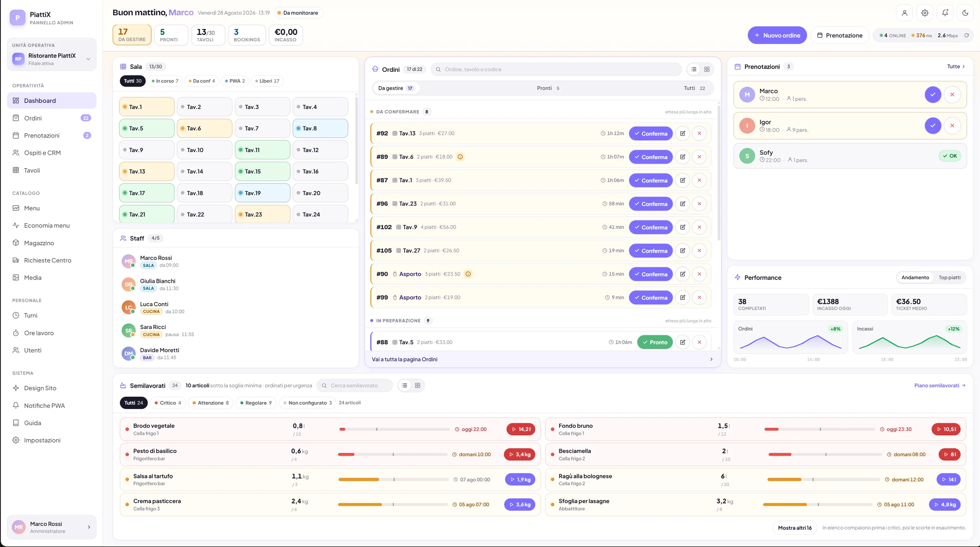
Task: Open Prenotazioni in sidebar menu
Action: (51, 136)
